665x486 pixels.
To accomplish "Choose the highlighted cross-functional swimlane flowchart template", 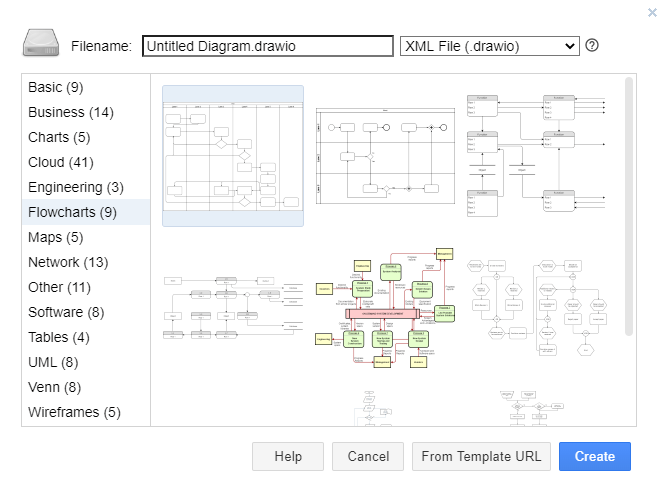I will pos(233,156).
